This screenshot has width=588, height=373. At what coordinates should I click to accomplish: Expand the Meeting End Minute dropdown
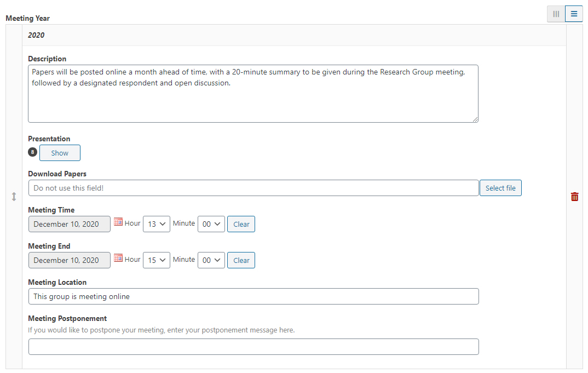211,260
